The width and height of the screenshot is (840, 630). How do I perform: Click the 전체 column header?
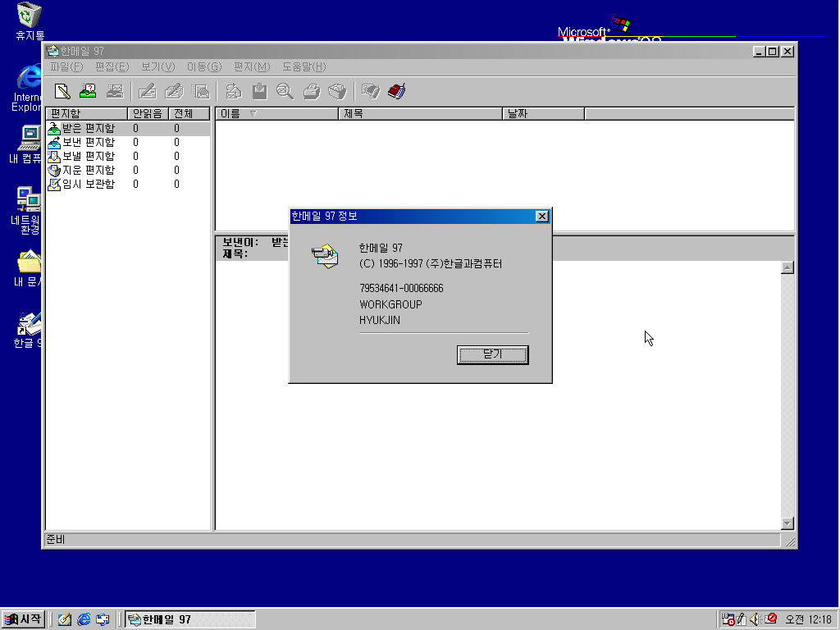pos(189,113)
